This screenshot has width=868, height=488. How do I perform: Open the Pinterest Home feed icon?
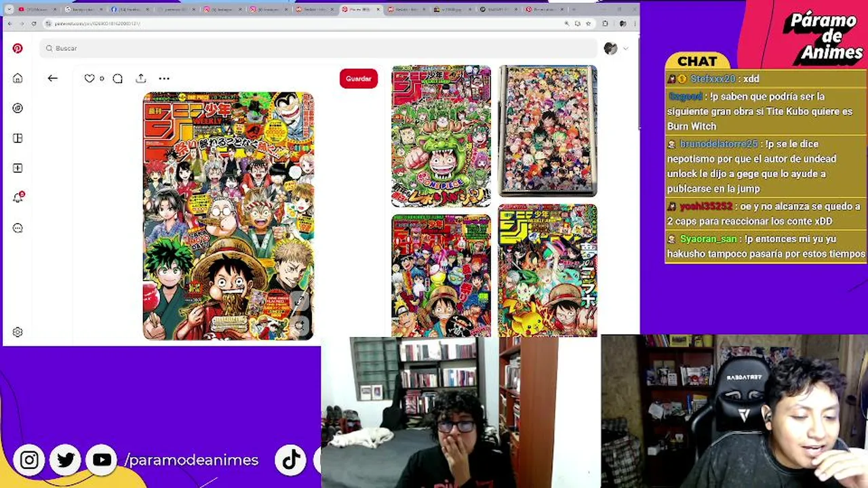pyautogui.click(x=18, y=78)
